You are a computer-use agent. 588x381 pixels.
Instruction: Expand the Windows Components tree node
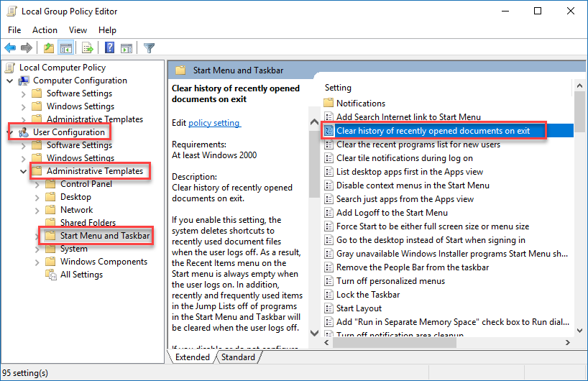[37, 262]
